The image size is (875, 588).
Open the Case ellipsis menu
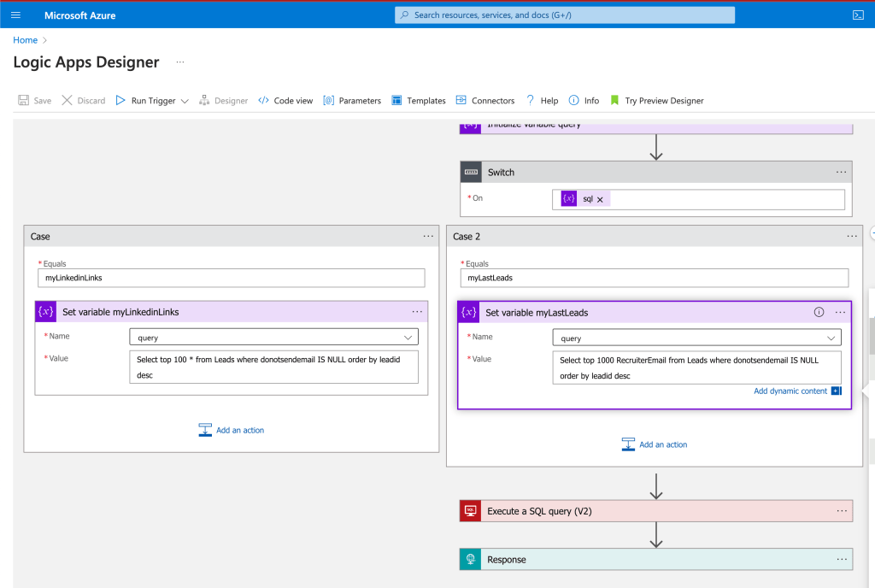pos(428,236)
